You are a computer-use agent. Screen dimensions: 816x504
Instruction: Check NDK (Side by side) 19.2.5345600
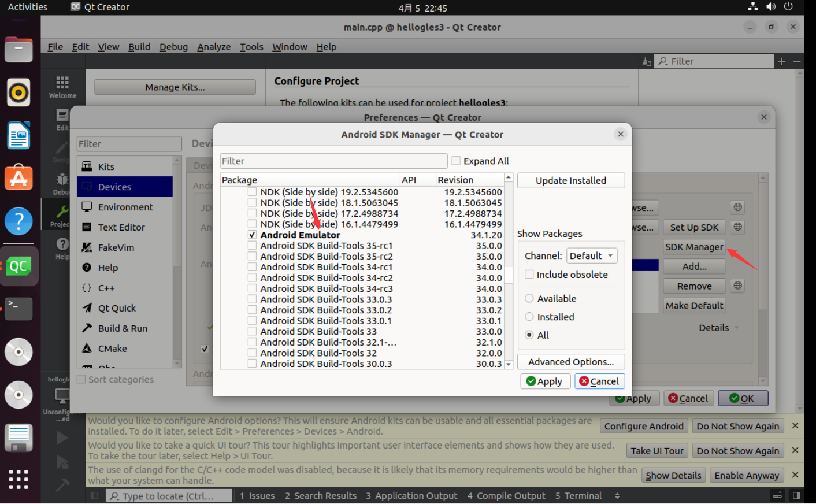tap(252, 191)
